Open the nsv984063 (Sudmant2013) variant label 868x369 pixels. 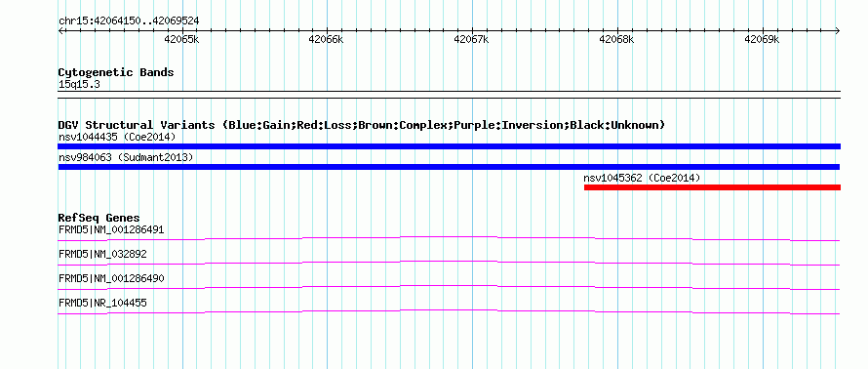tap(126, 158)
